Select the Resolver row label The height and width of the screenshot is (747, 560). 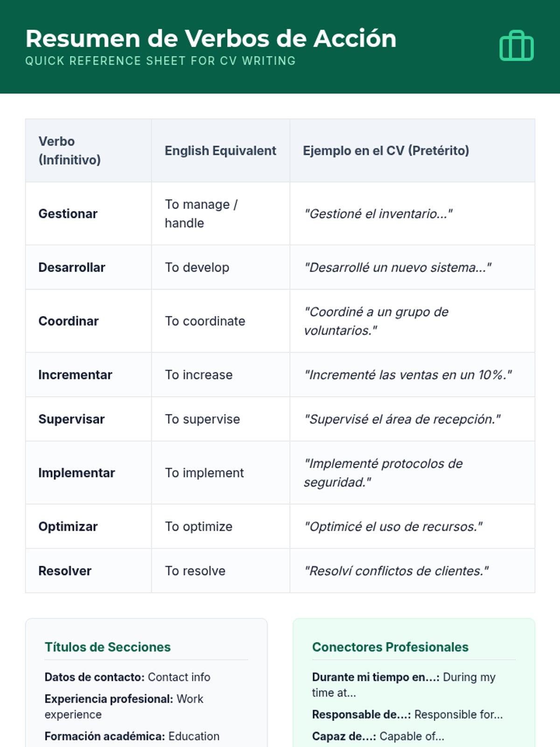click(65, 571)
